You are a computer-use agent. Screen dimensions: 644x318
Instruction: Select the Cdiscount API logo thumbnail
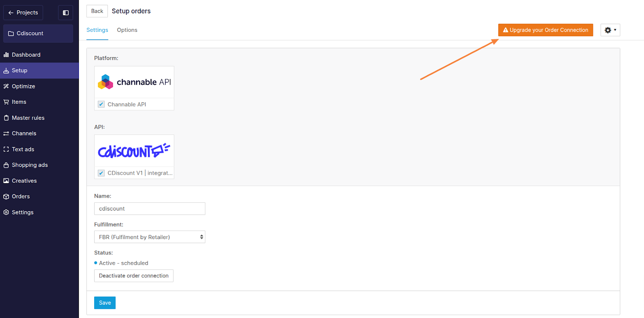(134, 151)
